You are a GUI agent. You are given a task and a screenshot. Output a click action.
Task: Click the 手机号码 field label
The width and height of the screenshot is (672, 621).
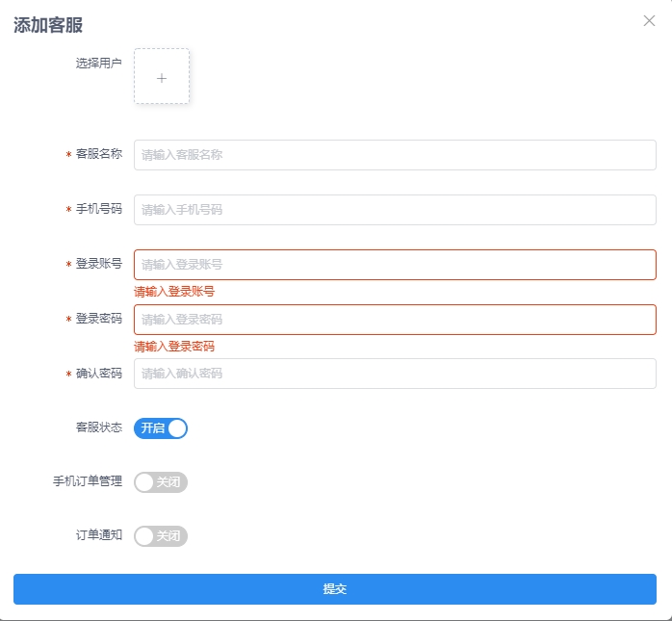click(x=99, y=209)
